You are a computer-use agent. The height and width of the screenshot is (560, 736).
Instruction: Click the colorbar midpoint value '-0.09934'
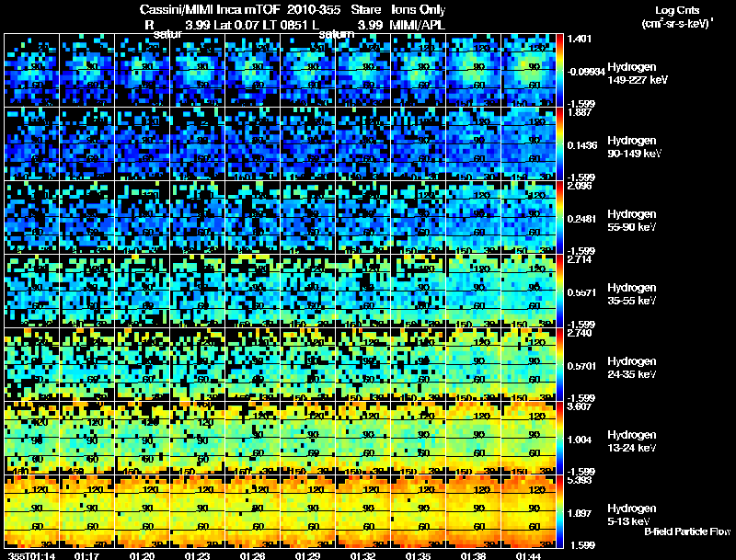[x=586, y=72]
